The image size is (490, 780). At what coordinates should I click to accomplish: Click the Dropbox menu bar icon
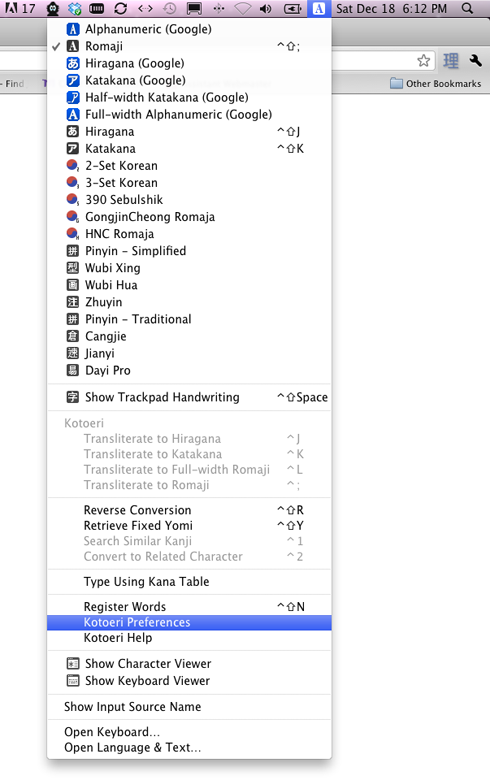tap(75, 8)
